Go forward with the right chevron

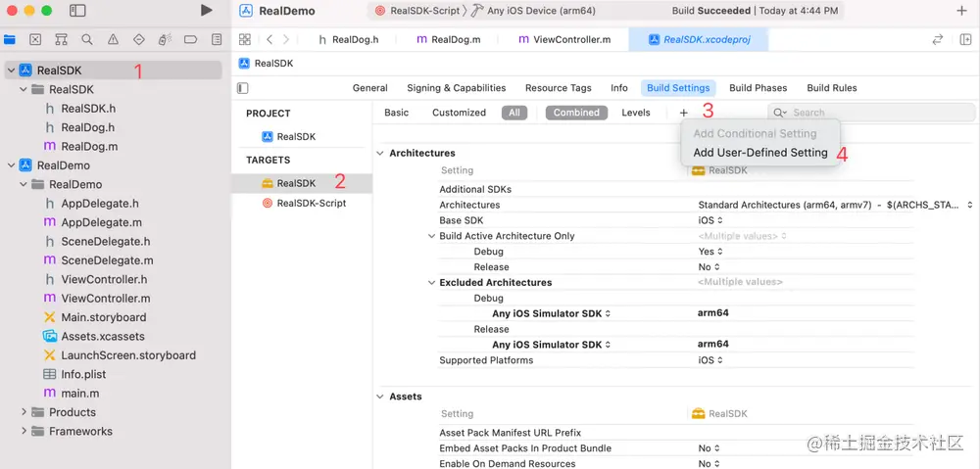(285, 39)
